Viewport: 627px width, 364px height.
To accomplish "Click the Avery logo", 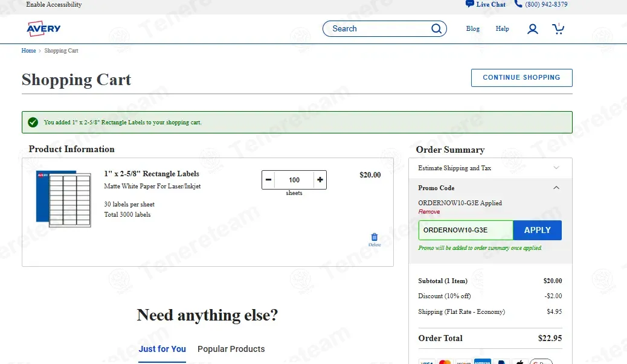I will [43, 28].
